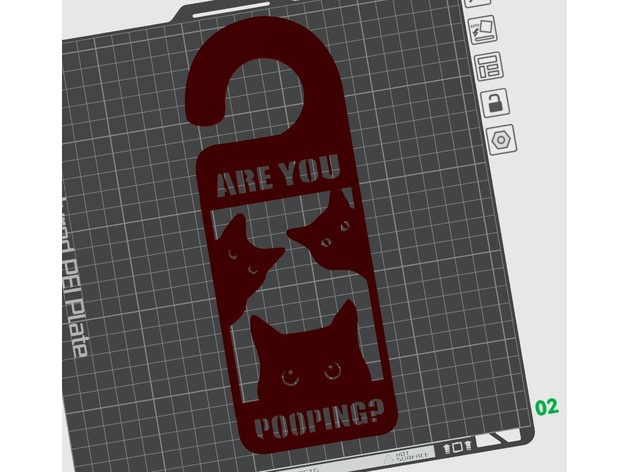Toggle the plate lock icon
628x472 pixels.
[x=494, y=103]
